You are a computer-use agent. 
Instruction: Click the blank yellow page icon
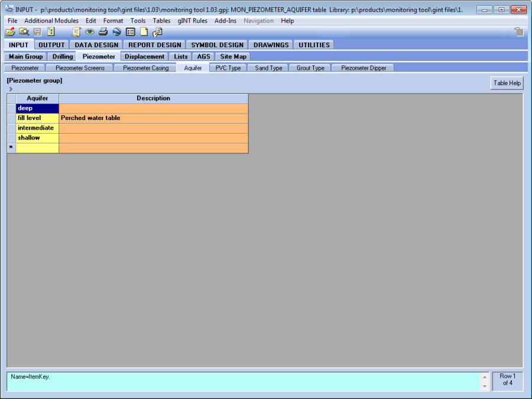(x=144, y=32)
